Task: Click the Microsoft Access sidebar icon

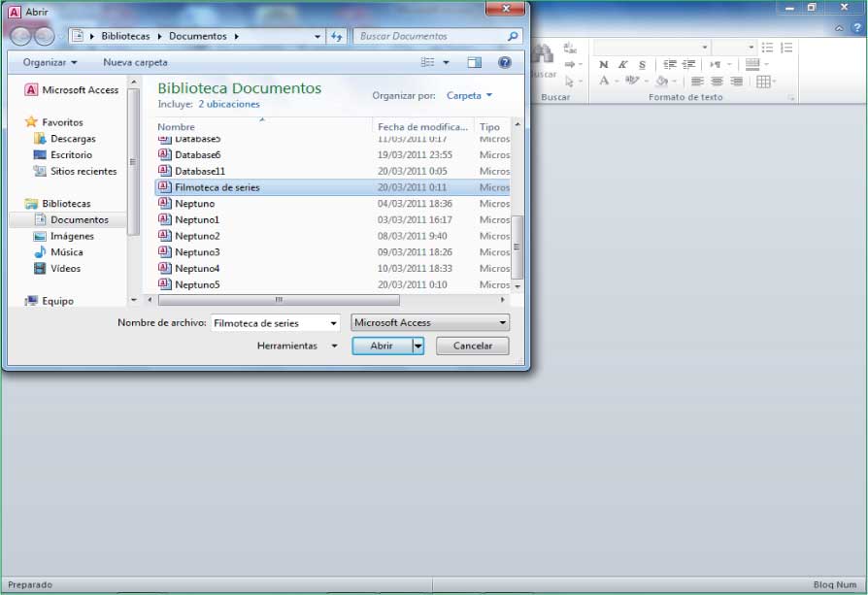Action: (31, 90)
